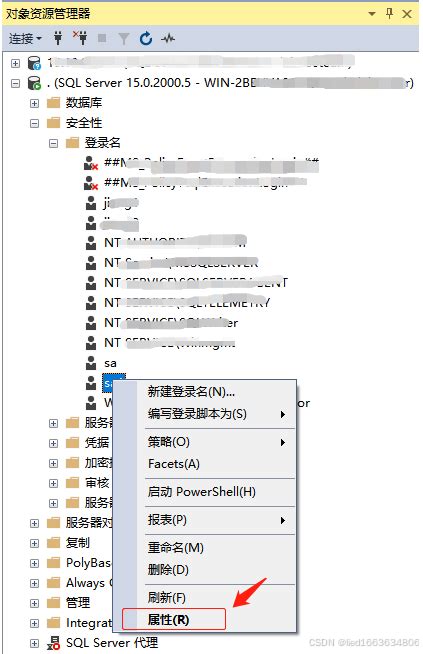Click 启动 PowerShell(H) menu item
423x654 pixels.
[201, 492]
